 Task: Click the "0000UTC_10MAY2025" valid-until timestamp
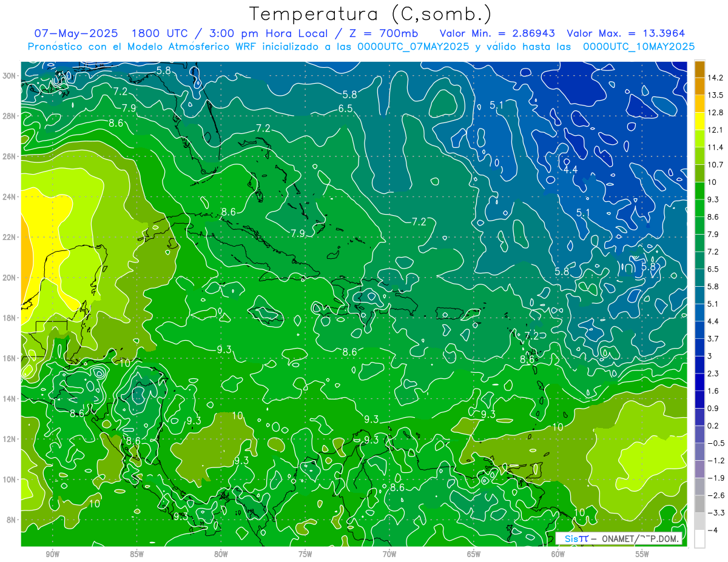[639, 46]
